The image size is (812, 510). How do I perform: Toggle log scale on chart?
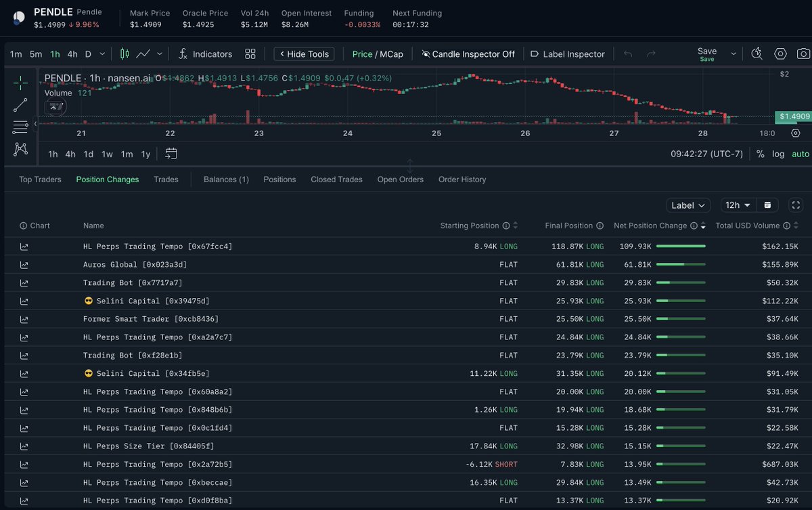click(778, 154)
